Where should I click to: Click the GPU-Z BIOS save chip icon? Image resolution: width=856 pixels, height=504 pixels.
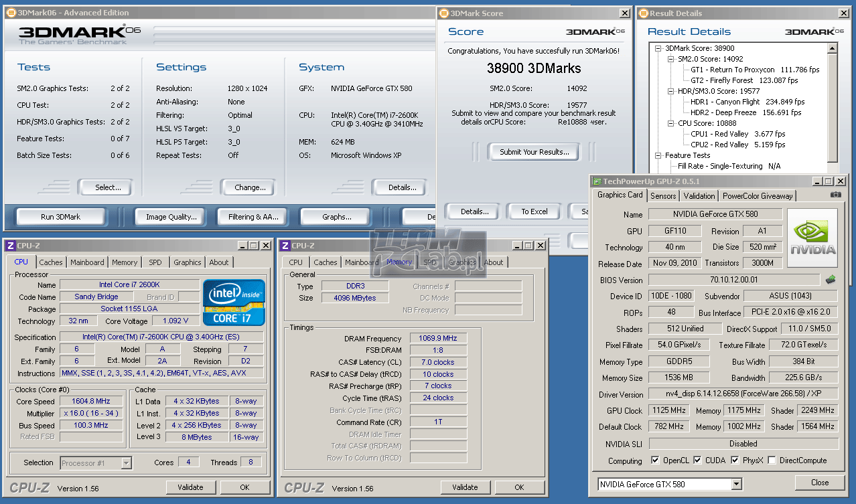point(831,279)
